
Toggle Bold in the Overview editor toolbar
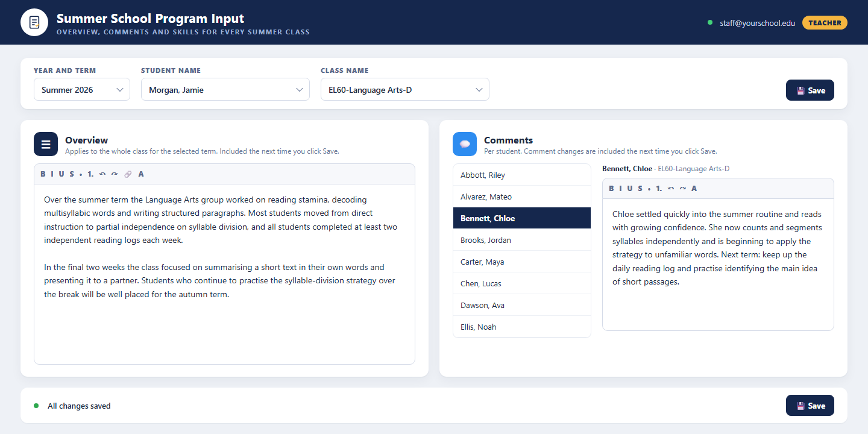[43, 174]
